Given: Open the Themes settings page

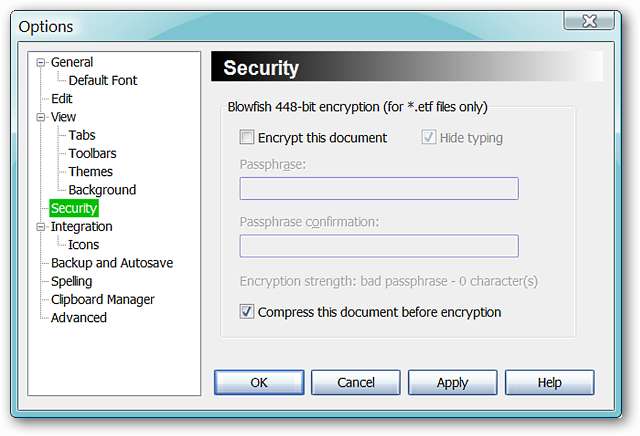Looking at the screenshot, I should [x=90, y=172].
